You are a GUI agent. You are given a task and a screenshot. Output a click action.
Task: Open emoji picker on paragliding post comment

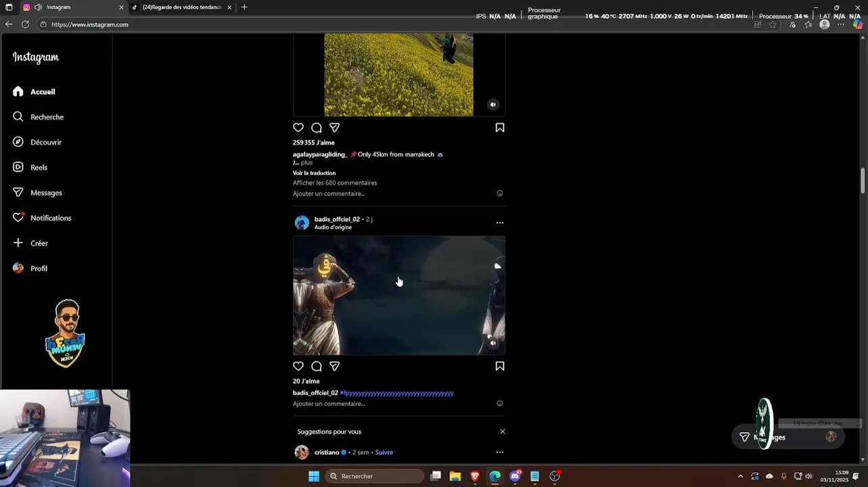coord(500,193)
